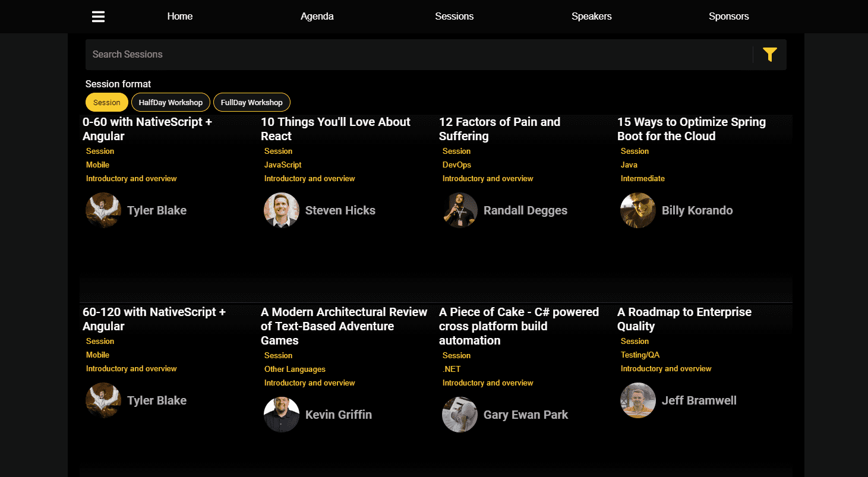This screenshot has width=868, height=477.
Task: Open the hamburger navigation menu
Action: (x=98, y=17)
